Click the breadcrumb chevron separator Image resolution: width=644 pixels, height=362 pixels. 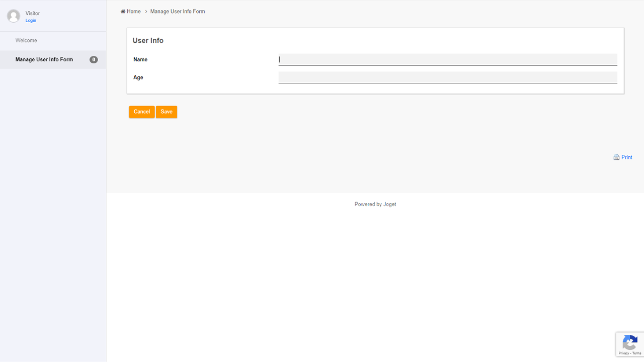pyautogui.click(x=146, y=12)
